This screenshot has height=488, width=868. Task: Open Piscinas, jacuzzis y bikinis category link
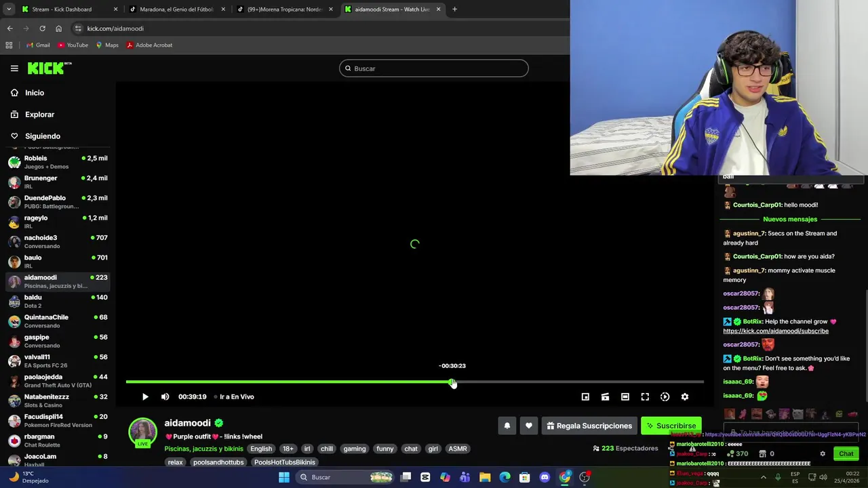203,449
